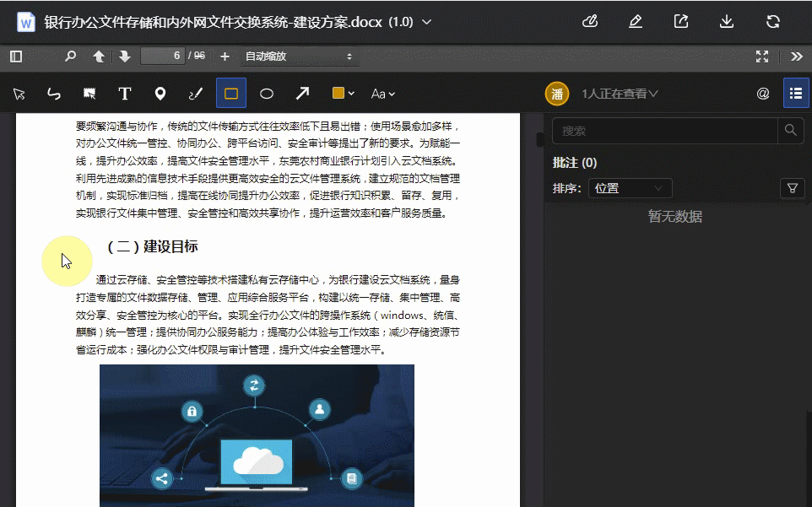Image resolution: width=812 pixels, height=507 pixels.
Task: Select the ellipse annotation tool
Action: (x=266, y=93)
